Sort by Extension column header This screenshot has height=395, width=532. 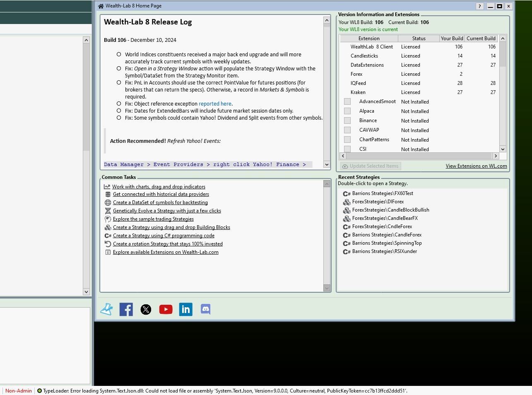tap(369, 39)
